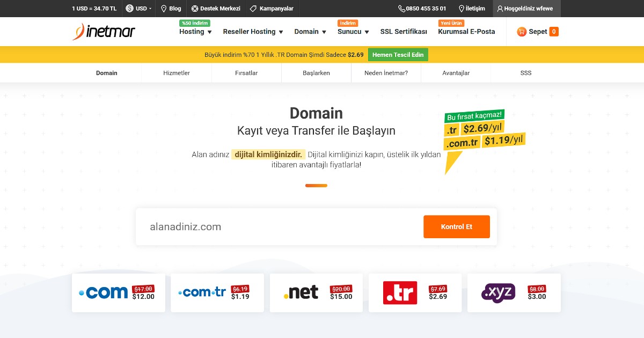Click the Destek Merkezi lifebuoy icon
644x338 pixels.
point(195,9)
